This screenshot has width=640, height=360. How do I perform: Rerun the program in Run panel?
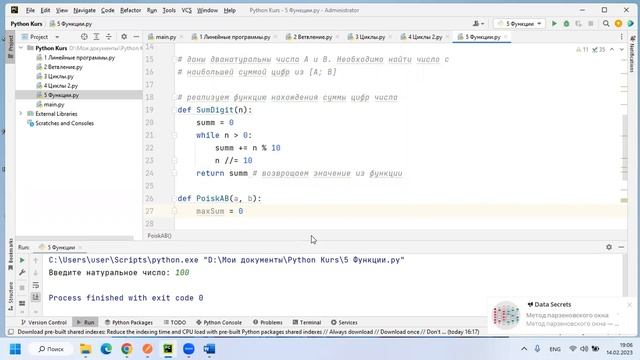pyautogui.click(x=22, y=260)
